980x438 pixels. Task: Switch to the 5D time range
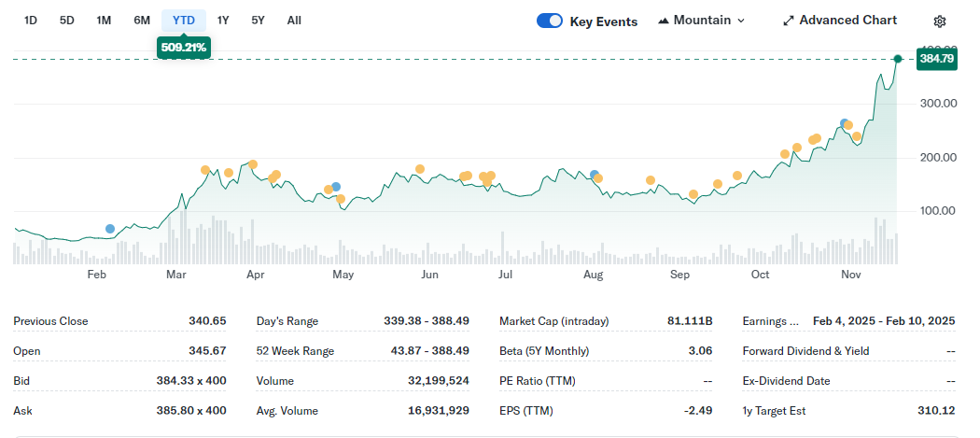(67, 20)
